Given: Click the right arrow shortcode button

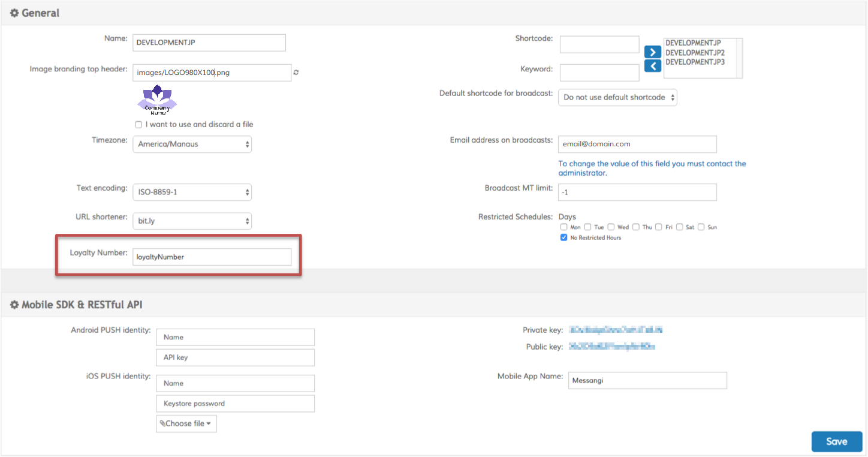Looking at the screenshot, I should pyautogui.click(x=653, y=52).
